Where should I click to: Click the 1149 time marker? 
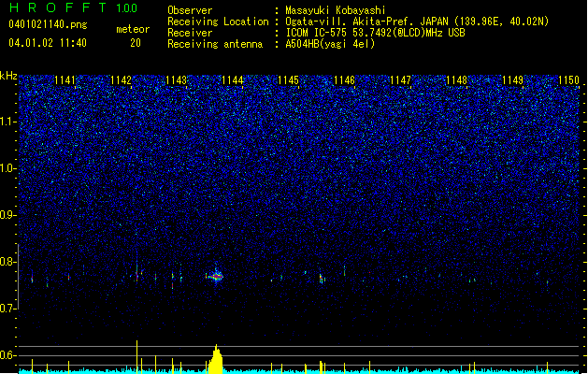pos(512,80)
